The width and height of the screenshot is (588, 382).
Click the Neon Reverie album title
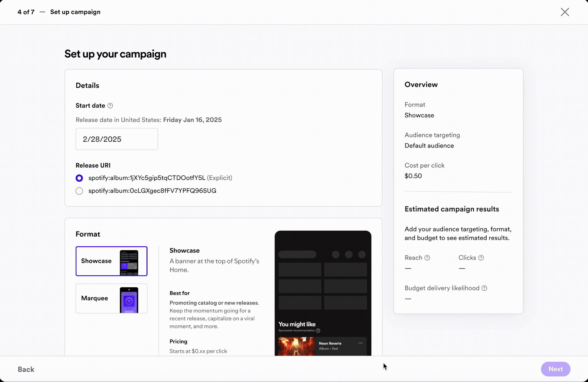tap(330, 343)
